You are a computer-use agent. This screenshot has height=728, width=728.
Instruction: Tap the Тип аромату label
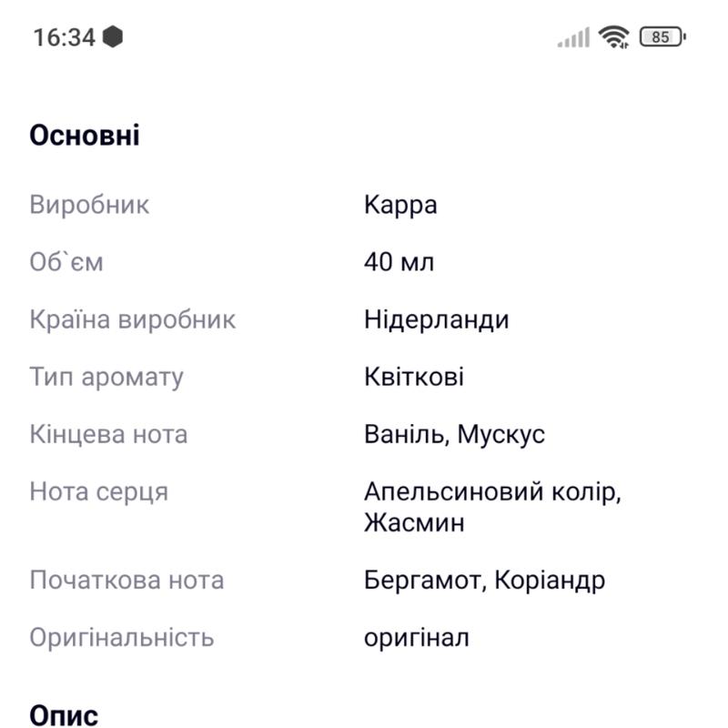click(106, 377)
